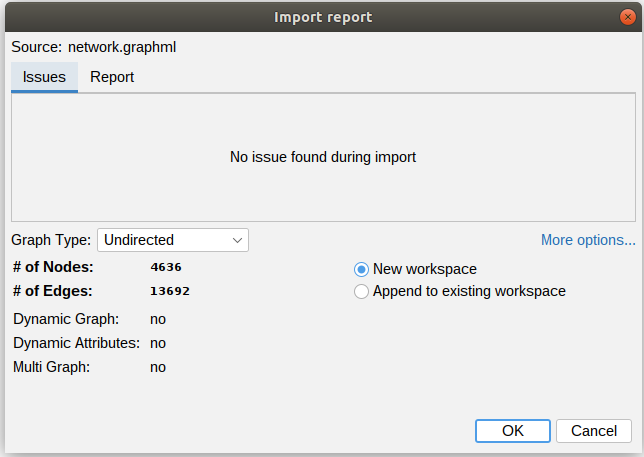Click the Multi Graph 'no' value

(x=158, y=367)
